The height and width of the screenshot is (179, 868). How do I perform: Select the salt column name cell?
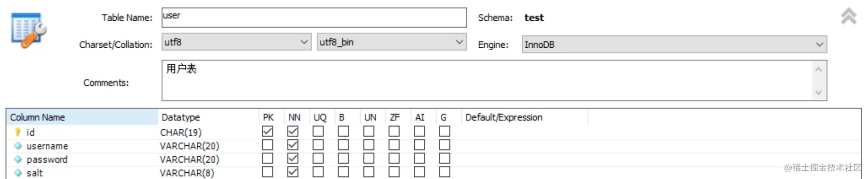point(82,173)
